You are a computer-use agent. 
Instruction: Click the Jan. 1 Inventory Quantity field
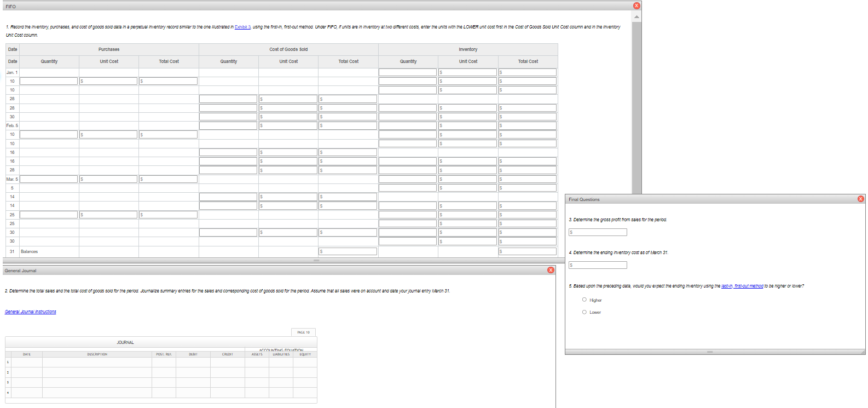(408, 72)
